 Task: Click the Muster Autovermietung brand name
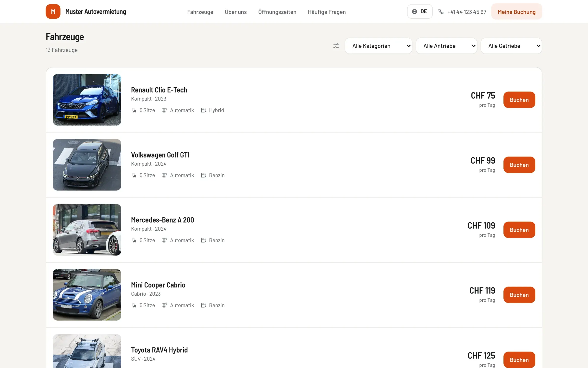pyautogui.click(x=96, y=12)
